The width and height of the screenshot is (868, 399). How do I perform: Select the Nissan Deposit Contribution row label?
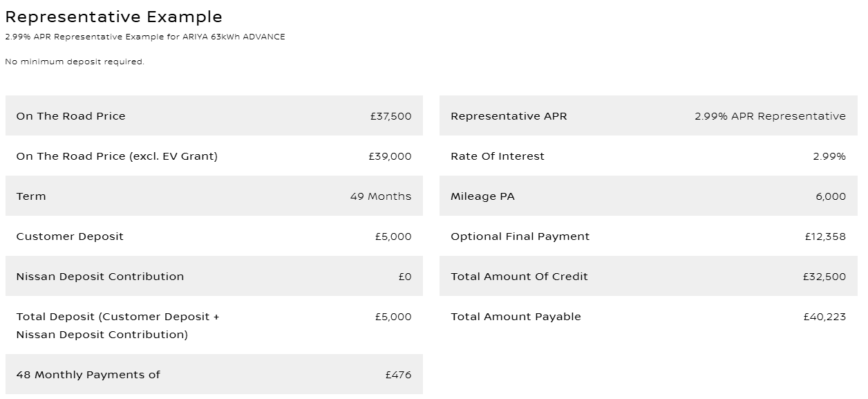tap(100, 277)
